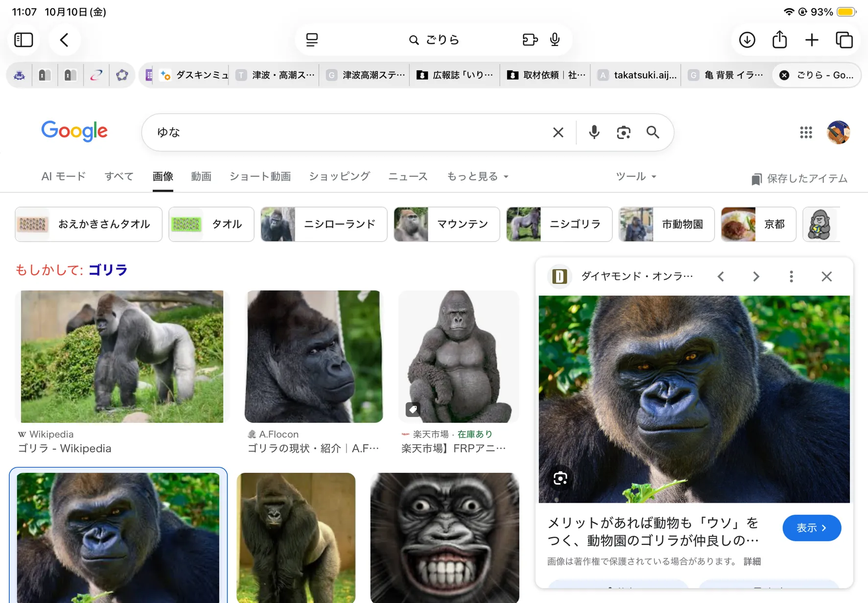Screen dimensions: 868x603
Task: Open the Google apps grid
Action: coord(806,132)
